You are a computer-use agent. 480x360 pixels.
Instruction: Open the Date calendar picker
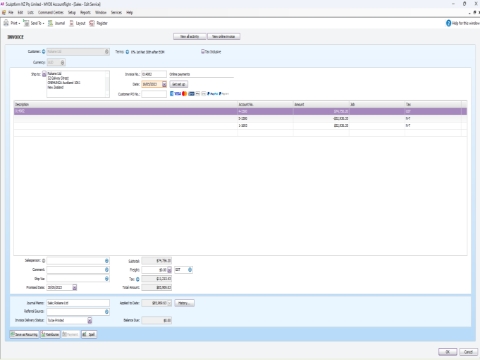click(164, 84)
